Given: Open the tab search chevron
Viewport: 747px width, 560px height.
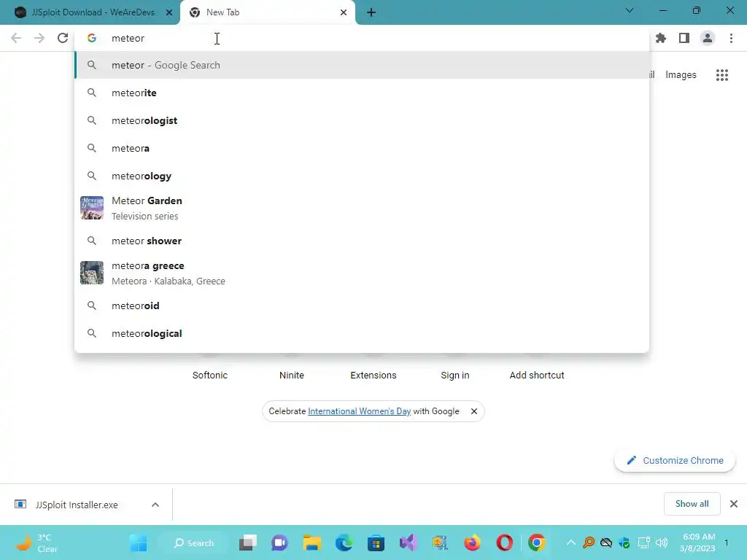Looking at the screenshot, I should 630,10.
